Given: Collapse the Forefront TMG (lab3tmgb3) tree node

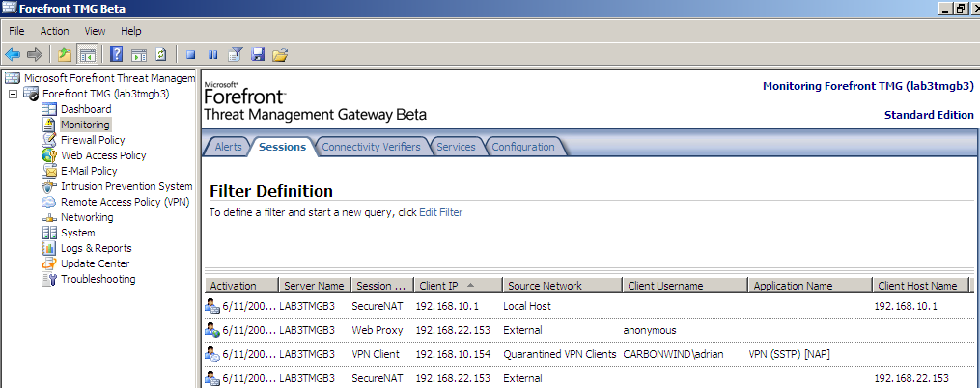Looking at the screenshot, I should tap(13, 94).
